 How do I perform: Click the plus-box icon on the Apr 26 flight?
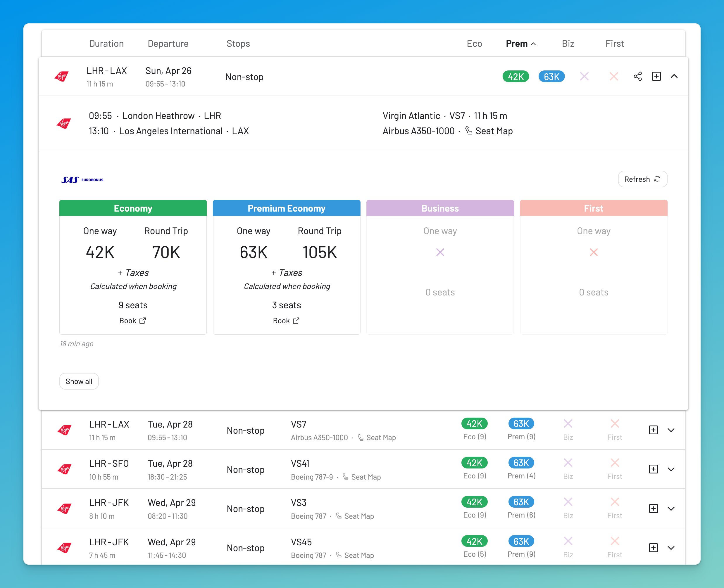pos(656,76)
